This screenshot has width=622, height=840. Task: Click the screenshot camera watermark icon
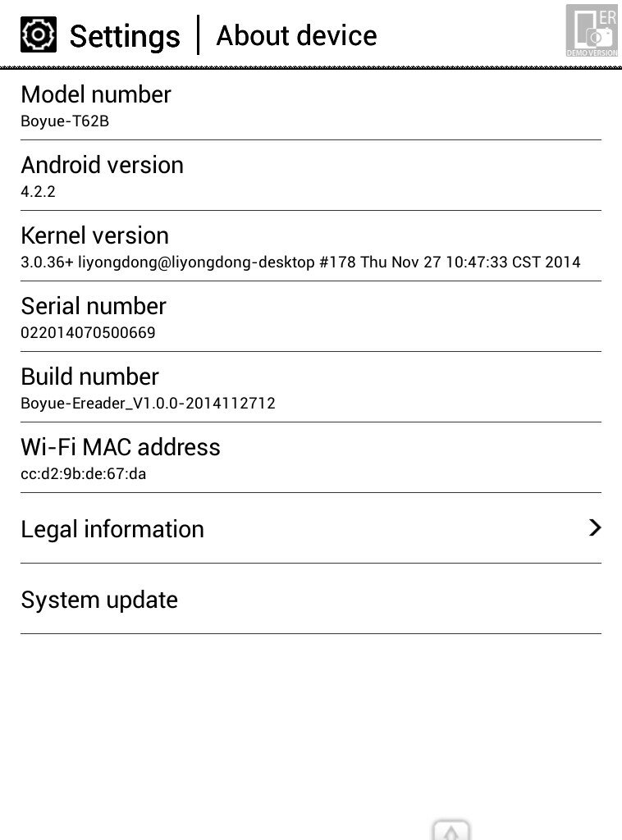[592, 30]
